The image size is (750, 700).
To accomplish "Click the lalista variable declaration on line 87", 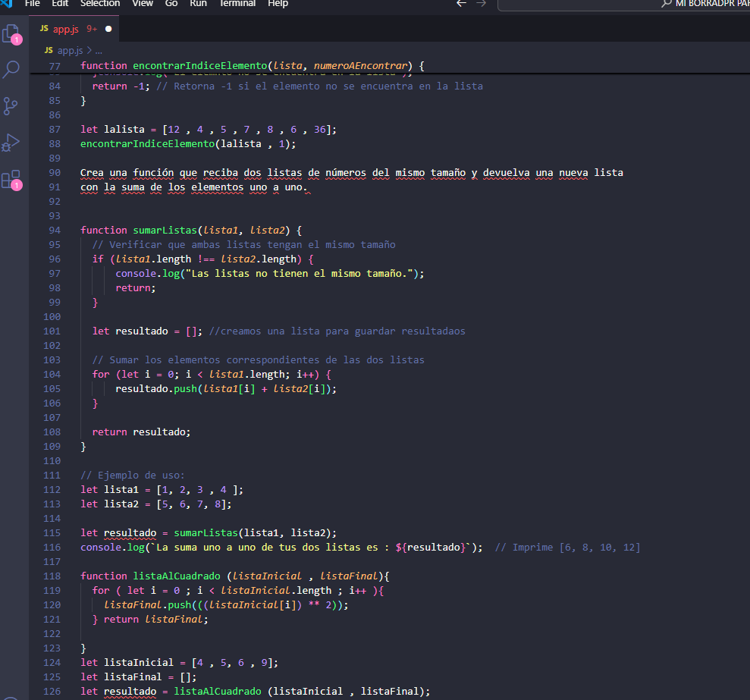I will [124, 129].
